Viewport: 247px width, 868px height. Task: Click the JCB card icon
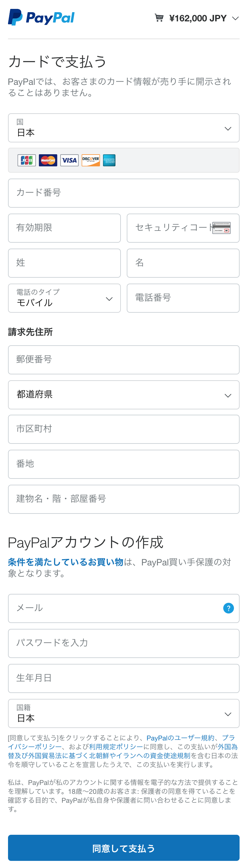click(27, 160)
